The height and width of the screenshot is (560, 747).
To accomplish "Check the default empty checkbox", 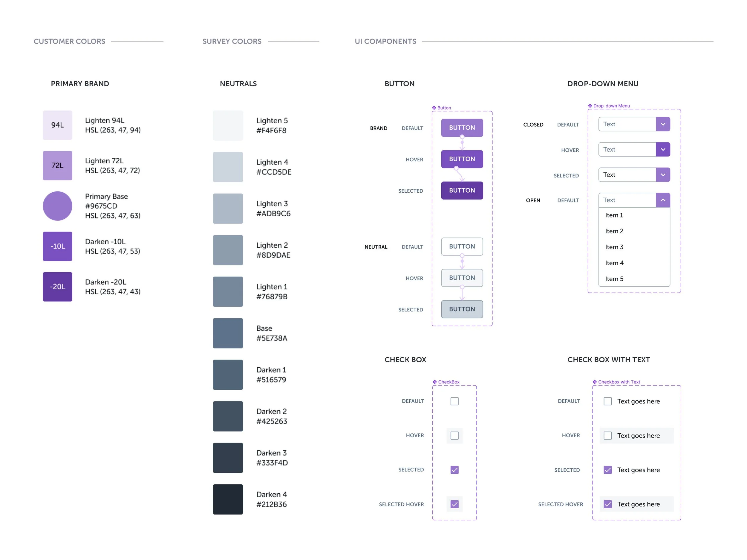I will 454,401.
